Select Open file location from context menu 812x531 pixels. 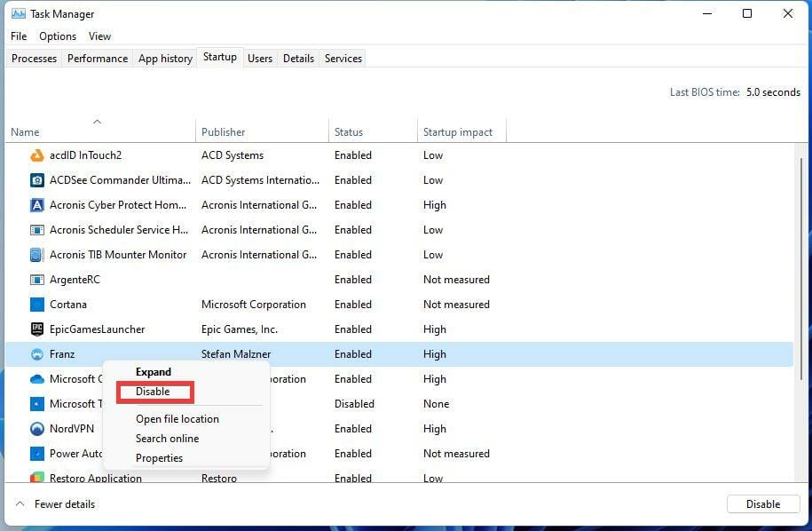pyautogui.click(x=177, y=418)
